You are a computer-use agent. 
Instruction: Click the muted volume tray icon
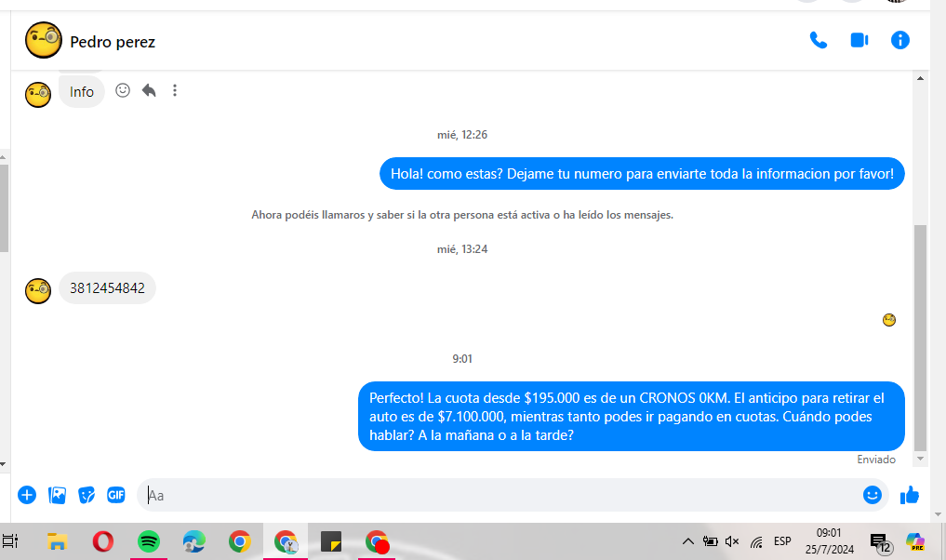point(732,541)
